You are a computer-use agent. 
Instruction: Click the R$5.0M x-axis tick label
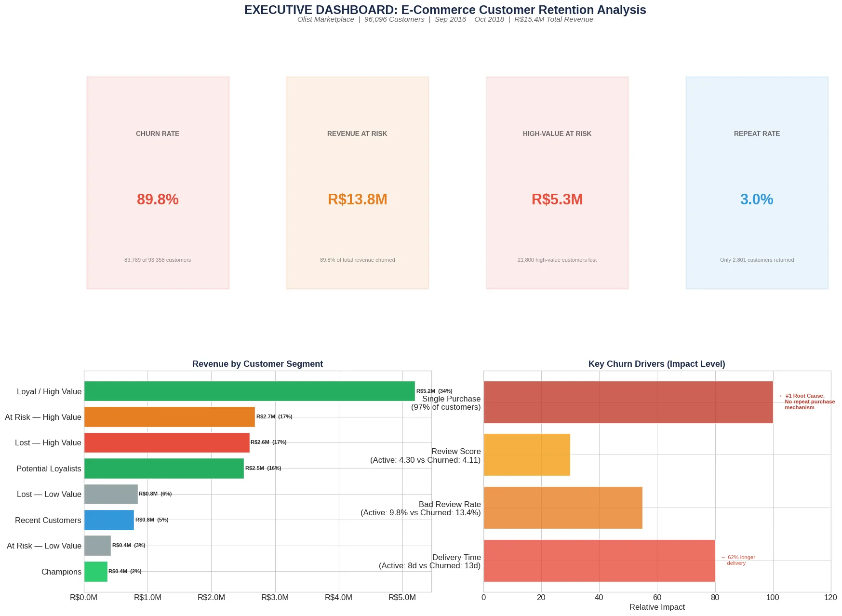pos(402,598)
